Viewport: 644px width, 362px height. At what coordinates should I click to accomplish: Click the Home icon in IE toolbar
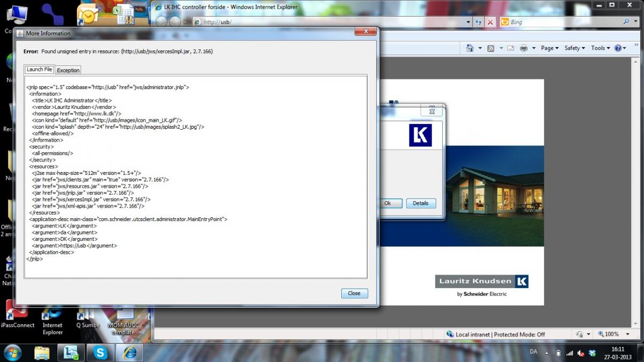tap(470, 48)
